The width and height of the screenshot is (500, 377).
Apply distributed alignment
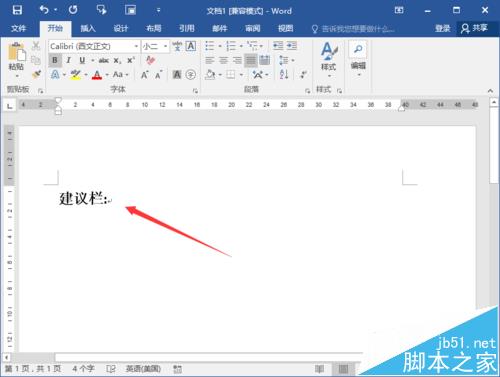265,60
